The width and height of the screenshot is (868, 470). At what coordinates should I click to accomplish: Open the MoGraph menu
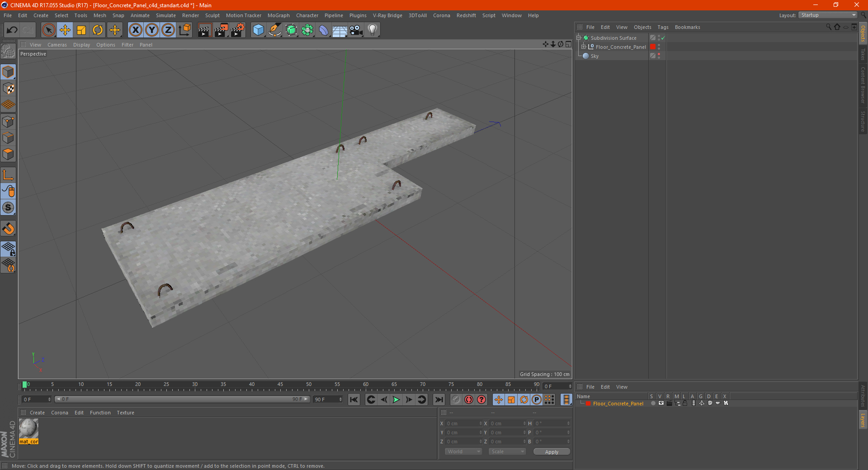[278, 15]
